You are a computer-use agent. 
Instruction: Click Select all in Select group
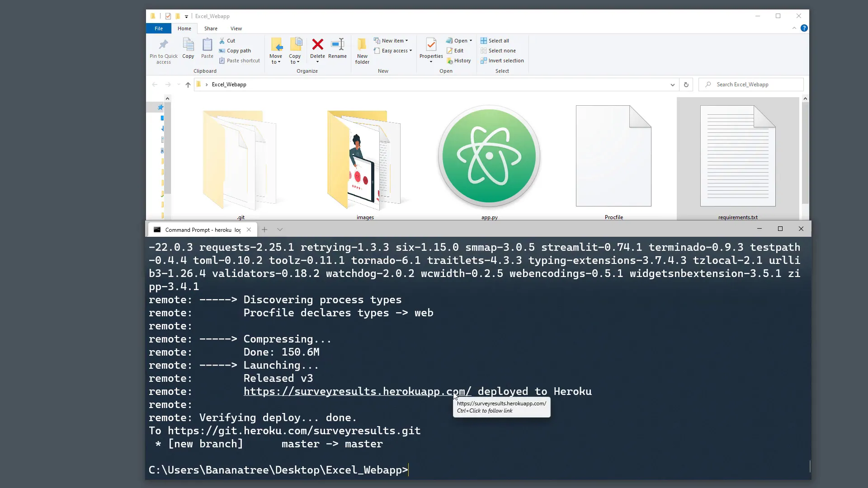click(495, 41)
